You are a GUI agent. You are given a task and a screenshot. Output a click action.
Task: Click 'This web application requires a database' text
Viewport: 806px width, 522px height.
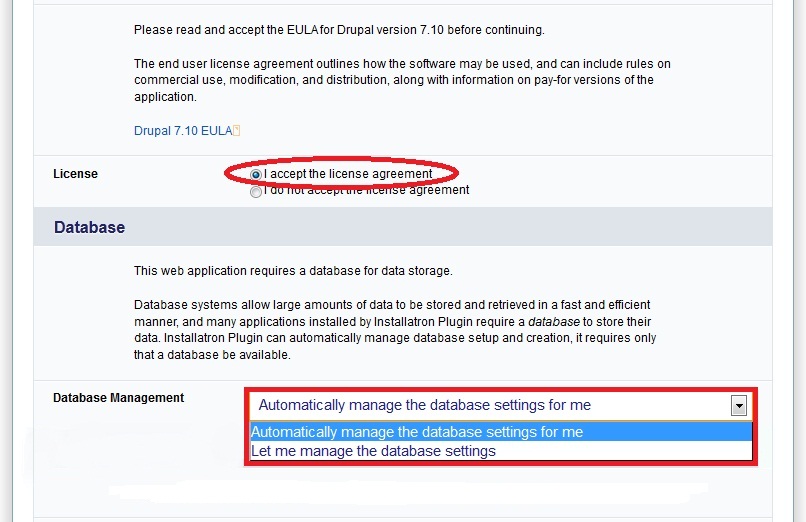[293, 271]
